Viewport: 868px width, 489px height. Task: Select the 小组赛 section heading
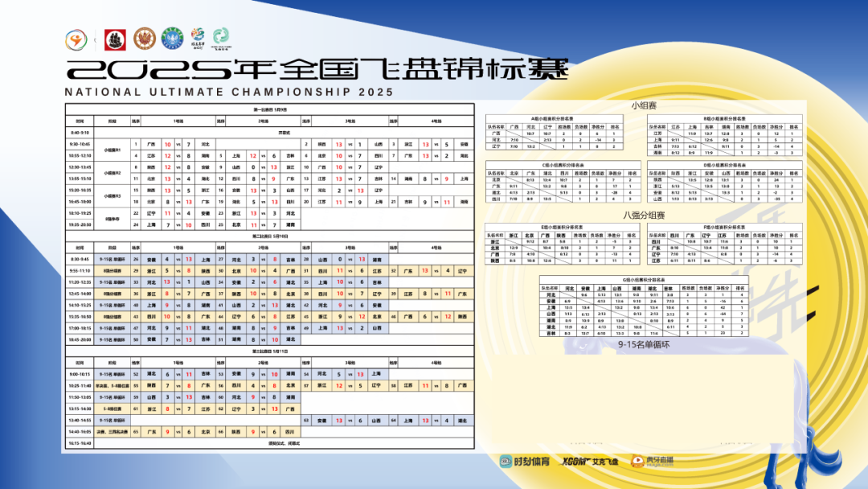pyautogui.click(x=643, y=105)
